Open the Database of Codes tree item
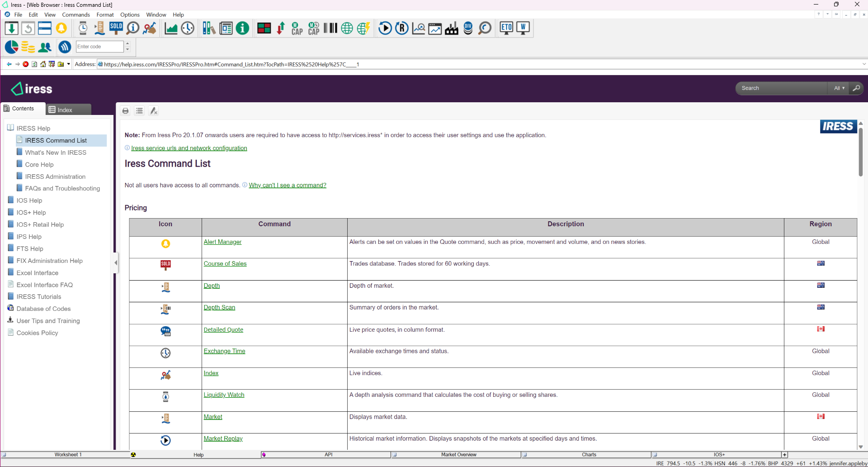868x467 pixels. (x=43, y=309)
